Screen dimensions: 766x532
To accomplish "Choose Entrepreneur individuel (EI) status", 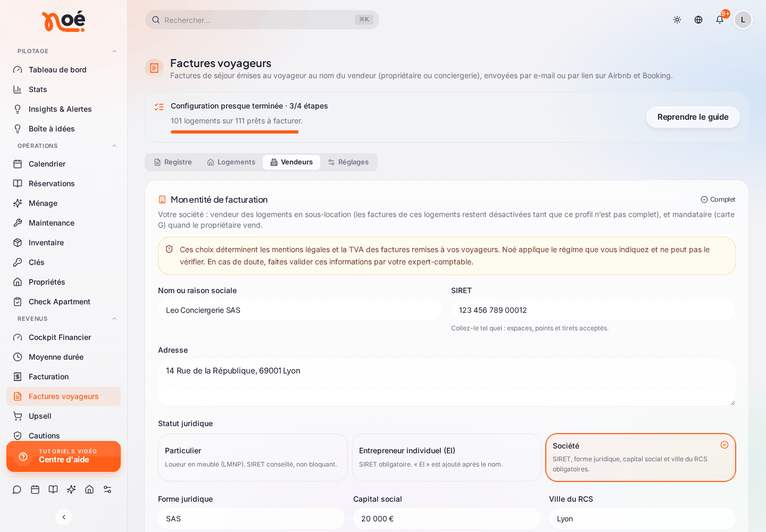I will (447, 458).
